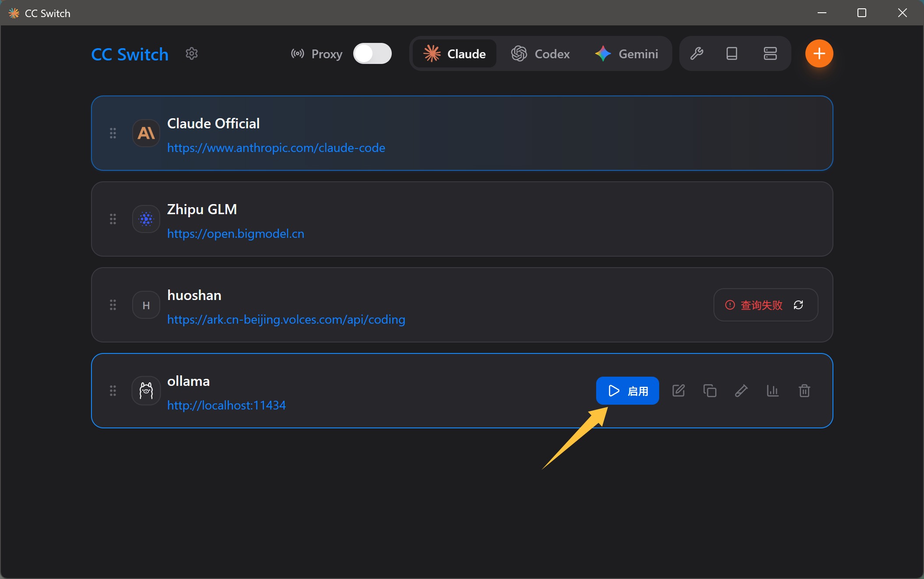View usage statistics for ollama via chart icon

point(773,391)
